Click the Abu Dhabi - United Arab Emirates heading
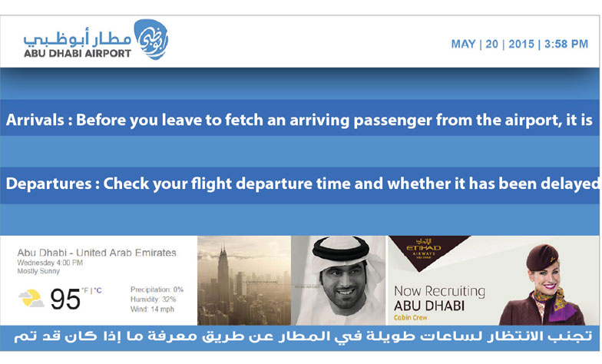Screen dimensions: 602x364 click(97, 253)
